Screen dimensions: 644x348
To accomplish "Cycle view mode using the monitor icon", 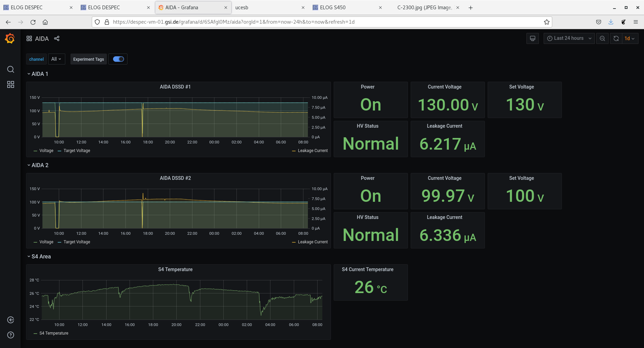I will [533, 38].
